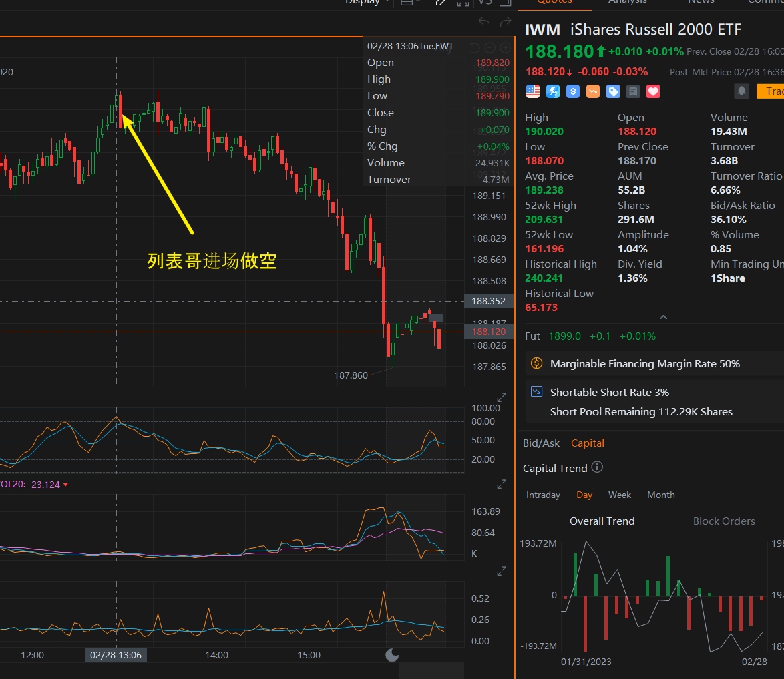This screenshot has width=784, height=679.
Task: Click the blue dollar-sign icon
Action: tap(573, 91)
